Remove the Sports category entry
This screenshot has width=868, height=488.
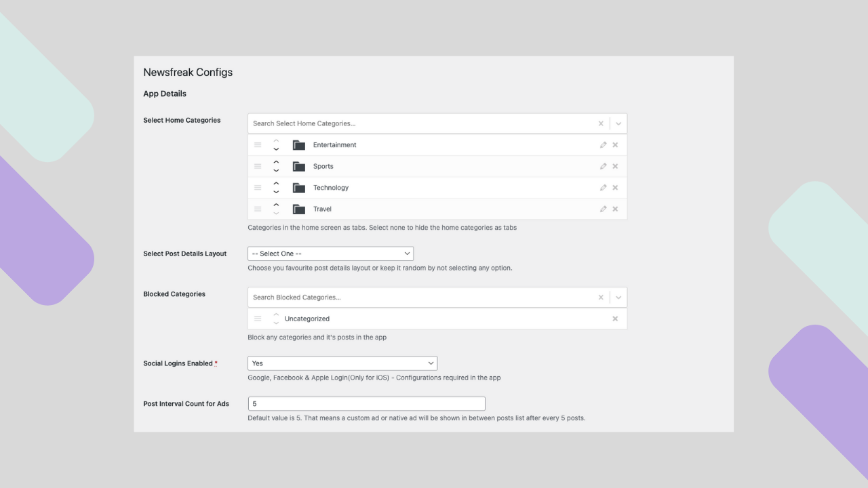[x=615, y=166]
